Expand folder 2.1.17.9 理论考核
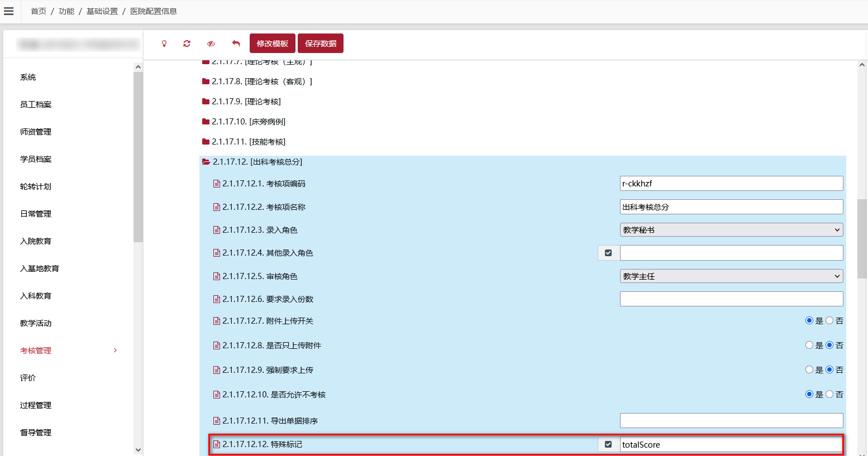The image size is (868, 456). (206, 102)
